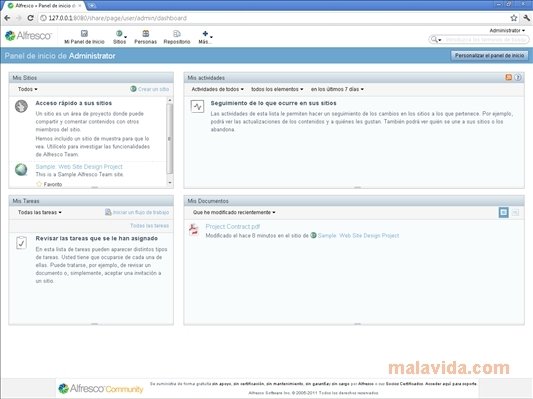Toggle Favorito star for sample site
533x399 pixels.
pyautogui.click(x=39, y=184)
